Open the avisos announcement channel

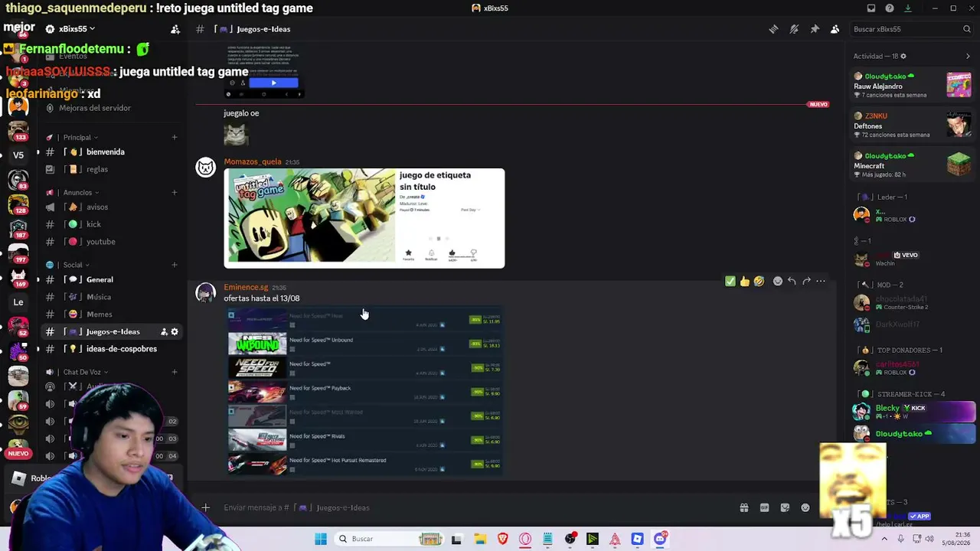[112, 207]
